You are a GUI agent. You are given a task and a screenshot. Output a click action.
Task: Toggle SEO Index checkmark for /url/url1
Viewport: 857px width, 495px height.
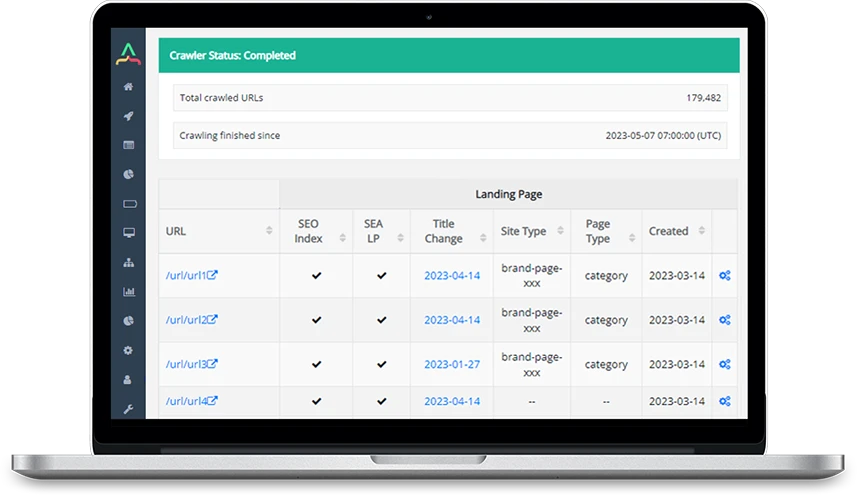(316, 276)
